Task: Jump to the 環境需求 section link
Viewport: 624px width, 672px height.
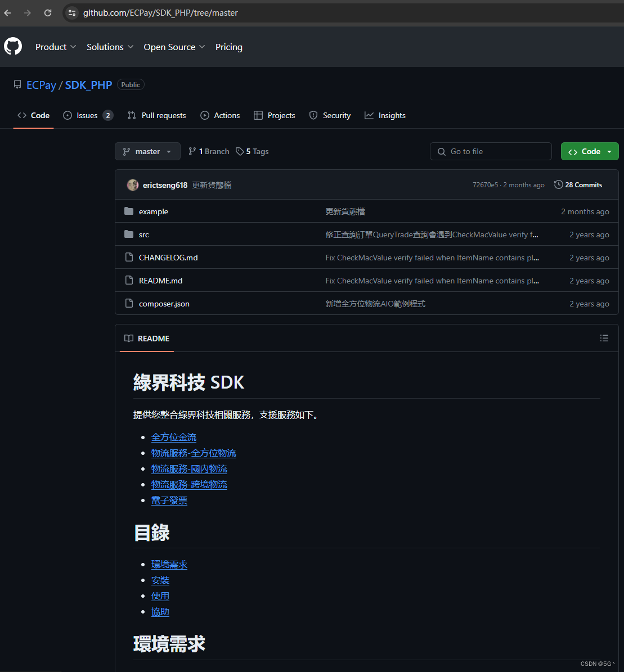Action: click(169, 565)
